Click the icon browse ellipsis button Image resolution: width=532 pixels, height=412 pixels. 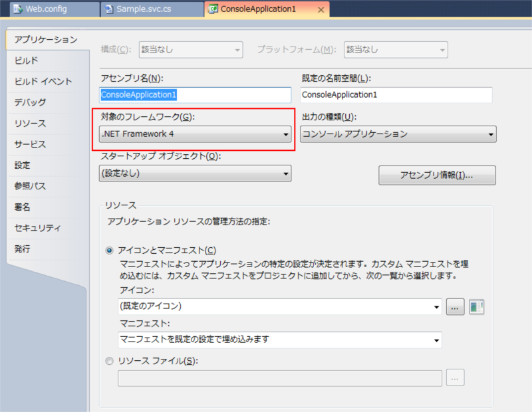point(455,307)
